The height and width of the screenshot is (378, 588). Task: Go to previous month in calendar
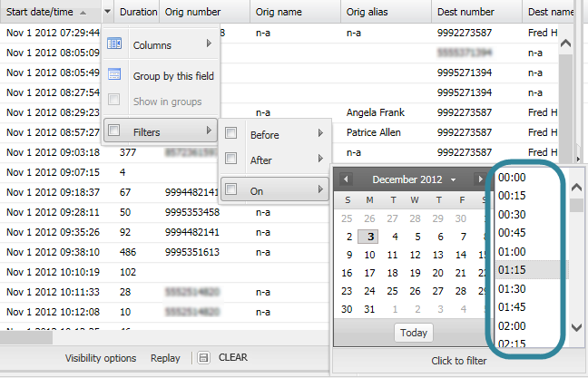[346, 179]
